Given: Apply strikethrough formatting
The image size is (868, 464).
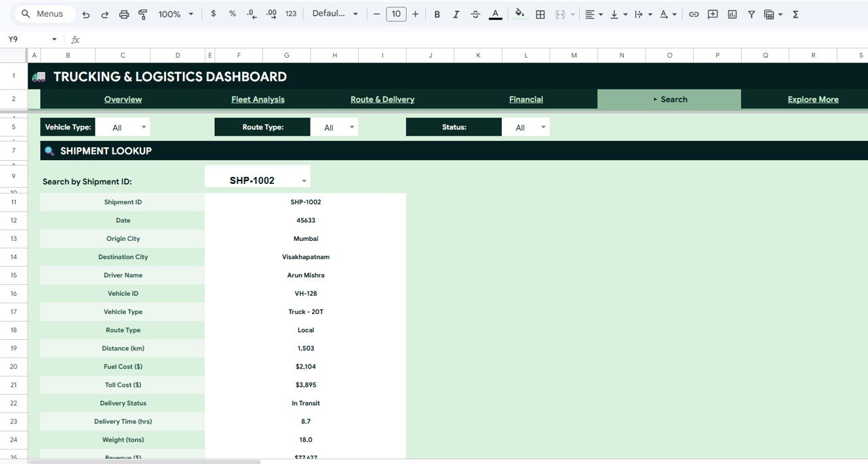Looking at the screenshot, I should (475, 14).
